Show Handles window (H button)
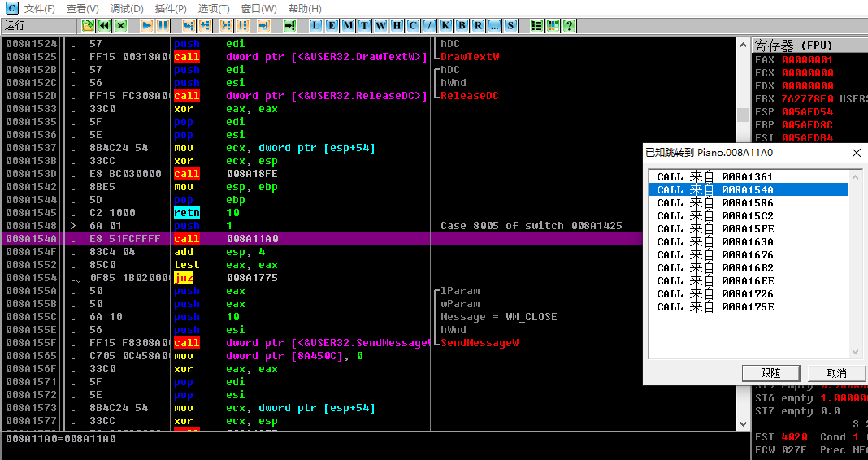 tap(397, 25)
